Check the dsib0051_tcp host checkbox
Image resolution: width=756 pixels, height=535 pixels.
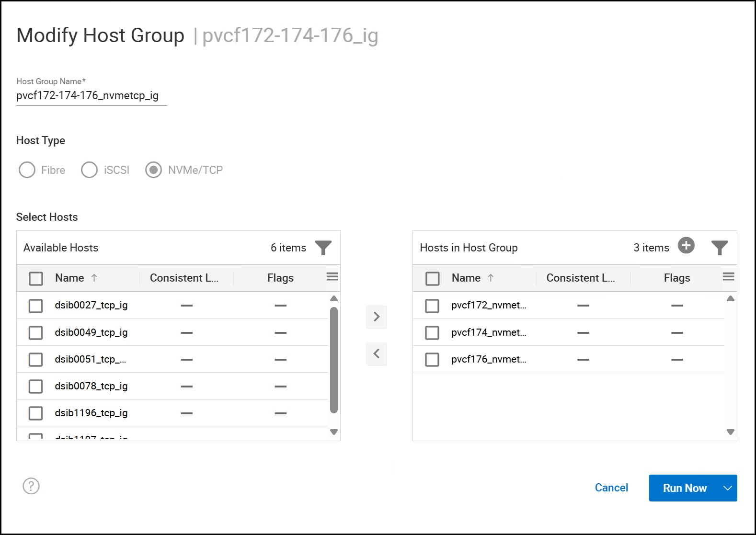(x=35, y=359)
